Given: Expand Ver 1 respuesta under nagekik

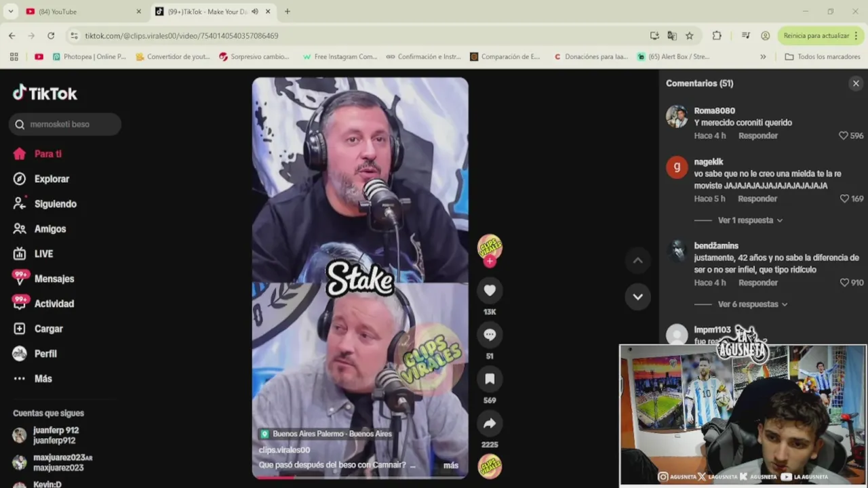Looking at the screenshot, I should tap(750, 220).
